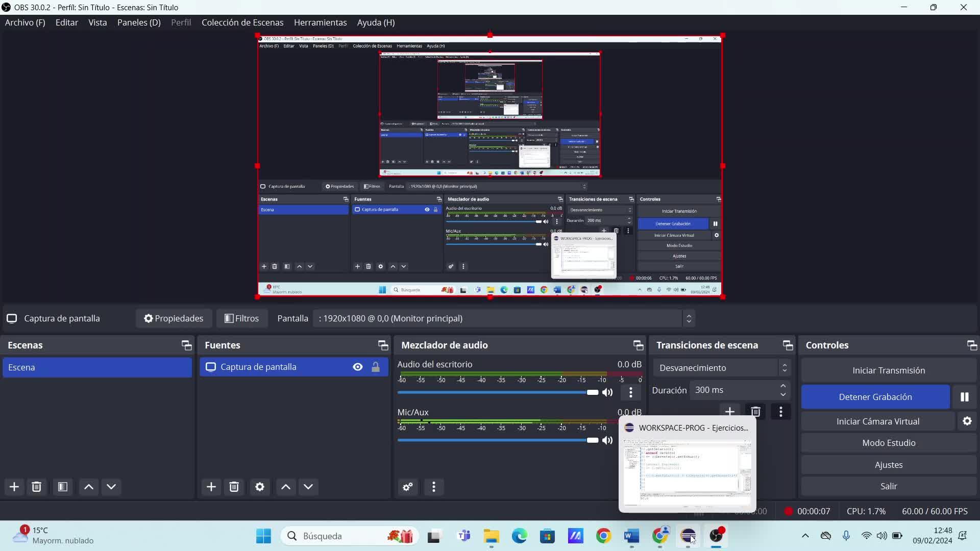Screen dimensions: 980x551
Task: Click Audio del escritorio volume slider
Action: [495, 392]
